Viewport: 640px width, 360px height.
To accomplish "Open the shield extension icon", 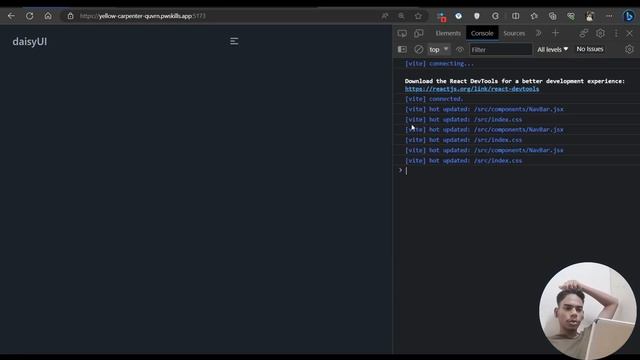I will tap(477, 16).
